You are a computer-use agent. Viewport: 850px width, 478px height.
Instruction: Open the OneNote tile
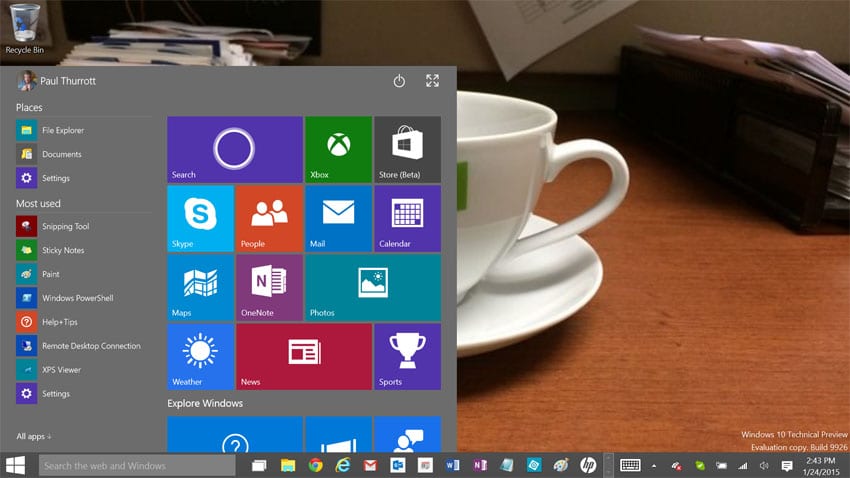click(269, 288)
